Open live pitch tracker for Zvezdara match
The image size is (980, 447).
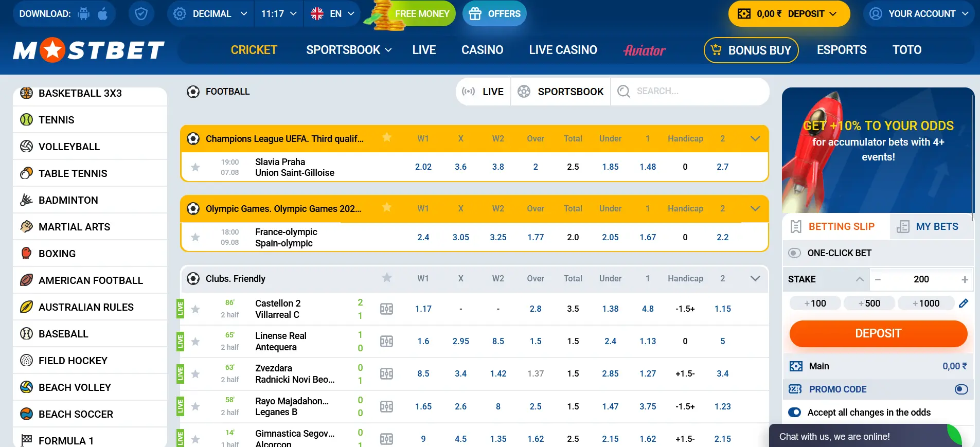pos(386,374)
